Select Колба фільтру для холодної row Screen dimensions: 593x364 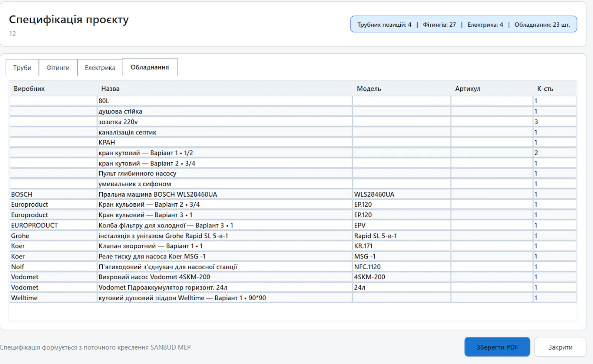pos(293,225)
